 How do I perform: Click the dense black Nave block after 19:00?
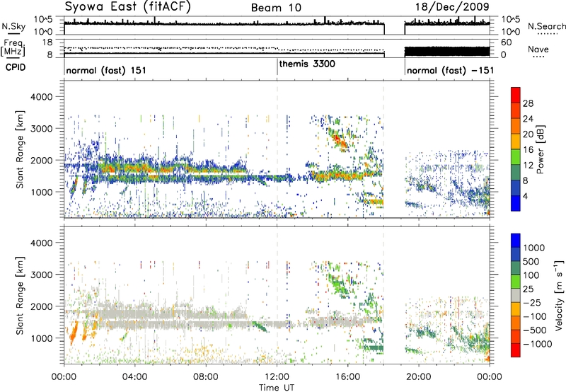point(447,51)
